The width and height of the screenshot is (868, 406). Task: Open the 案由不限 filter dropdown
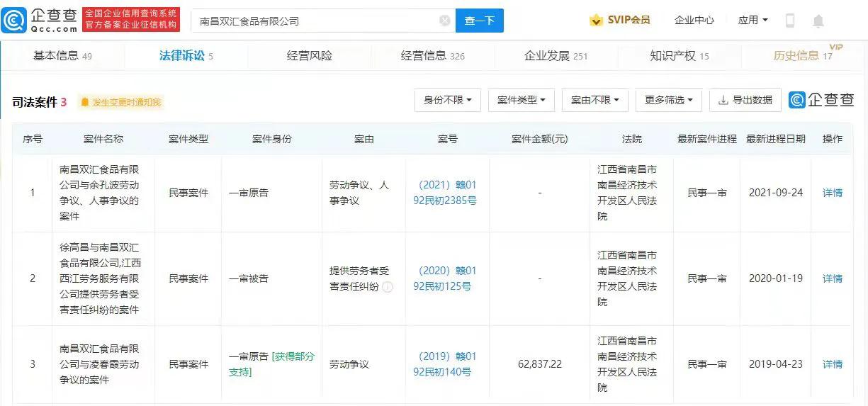click(595, 100)
